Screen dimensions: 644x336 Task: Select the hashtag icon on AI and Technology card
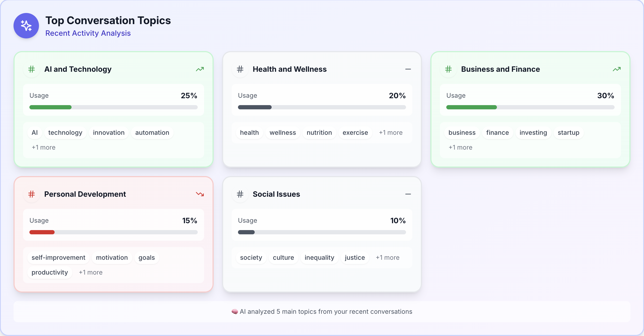32,69
